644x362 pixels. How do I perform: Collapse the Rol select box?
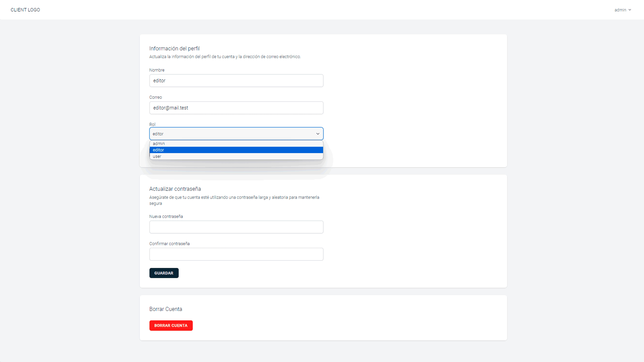tap(232, 134)
